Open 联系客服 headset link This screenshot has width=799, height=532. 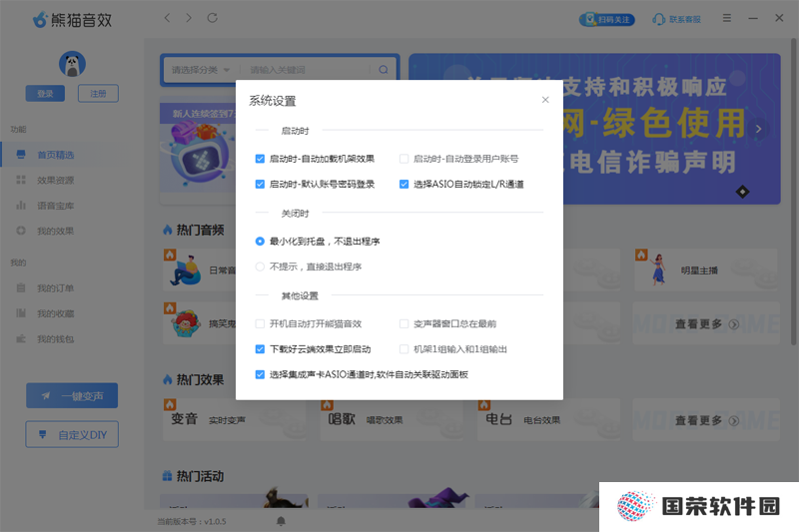(x=677, y=19)
